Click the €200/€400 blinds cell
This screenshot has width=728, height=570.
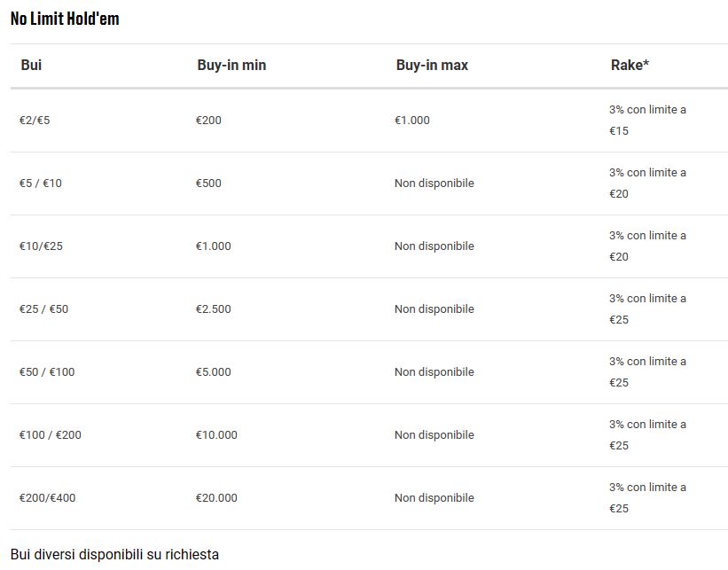[47, 498]
